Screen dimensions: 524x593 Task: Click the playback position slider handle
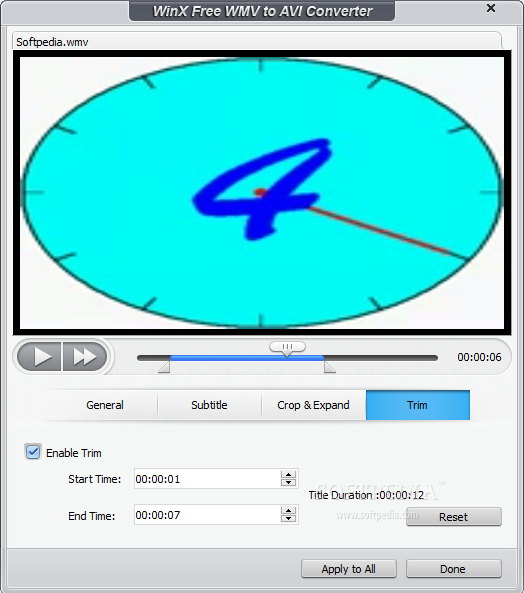pos(287,348)
